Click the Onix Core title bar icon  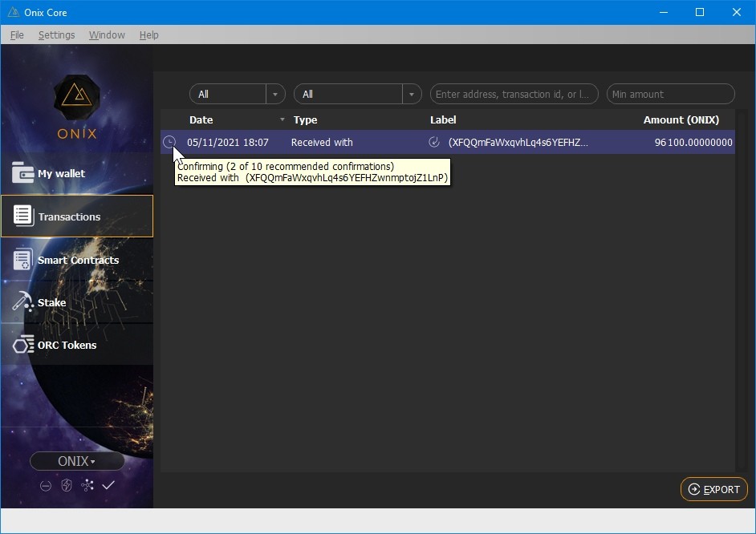tap(14, 12)
